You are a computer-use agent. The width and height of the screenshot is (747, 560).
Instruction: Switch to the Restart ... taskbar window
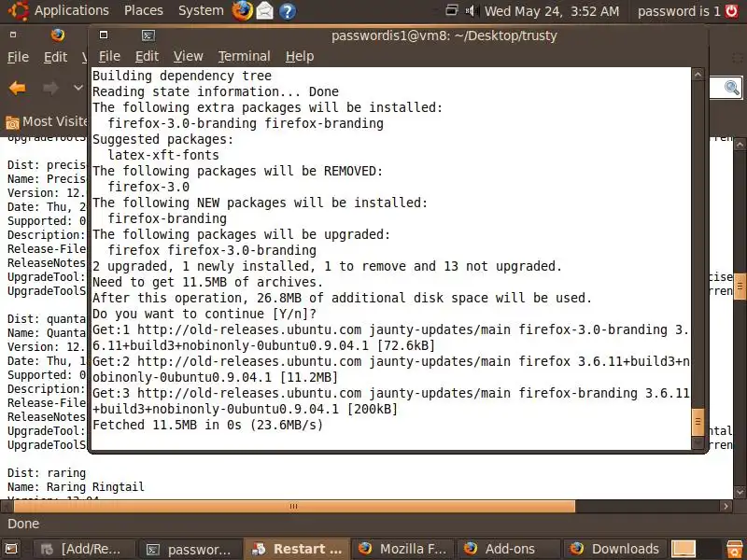coord(297,549)
